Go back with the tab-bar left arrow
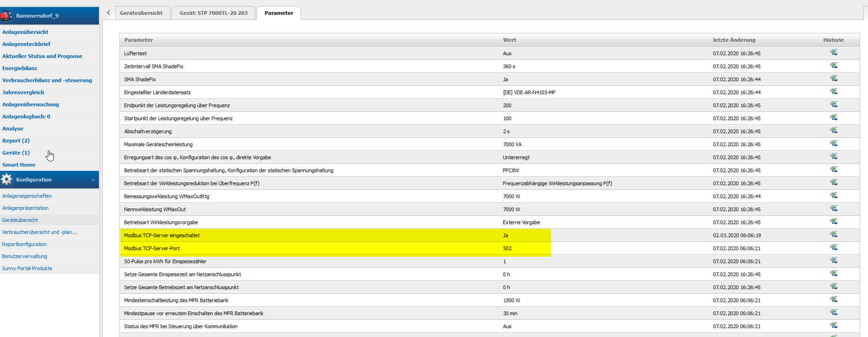Viewport: 868px width, 337px height. coord(108,13)
